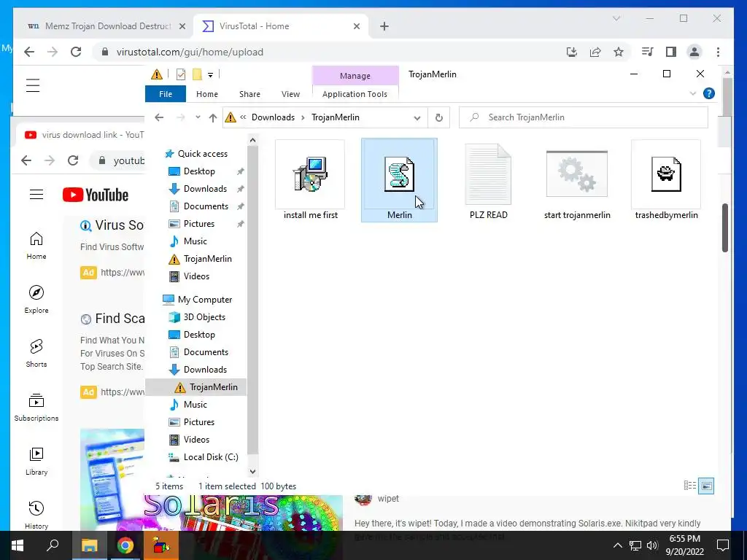
Task: Select Desktop under Quick access
Action: 199,171
